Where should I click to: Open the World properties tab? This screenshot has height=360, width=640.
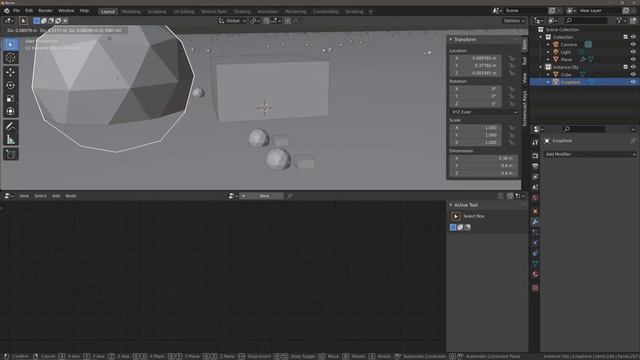click(535, 198)
